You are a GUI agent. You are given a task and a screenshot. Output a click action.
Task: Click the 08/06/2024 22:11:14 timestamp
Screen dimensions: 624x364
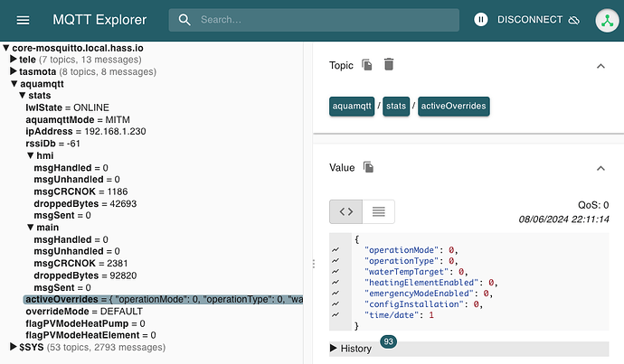point(563,219)
